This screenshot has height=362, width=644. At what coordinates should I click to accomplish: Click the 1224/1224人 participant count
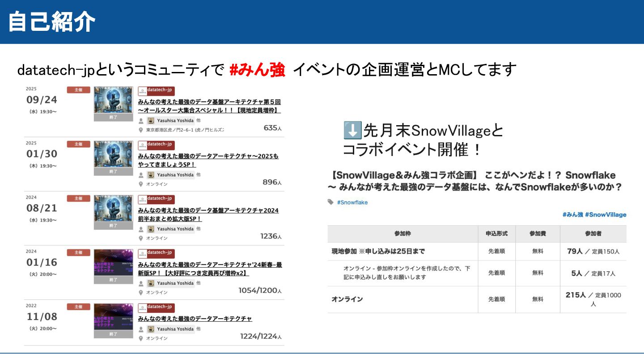point(261,337)
